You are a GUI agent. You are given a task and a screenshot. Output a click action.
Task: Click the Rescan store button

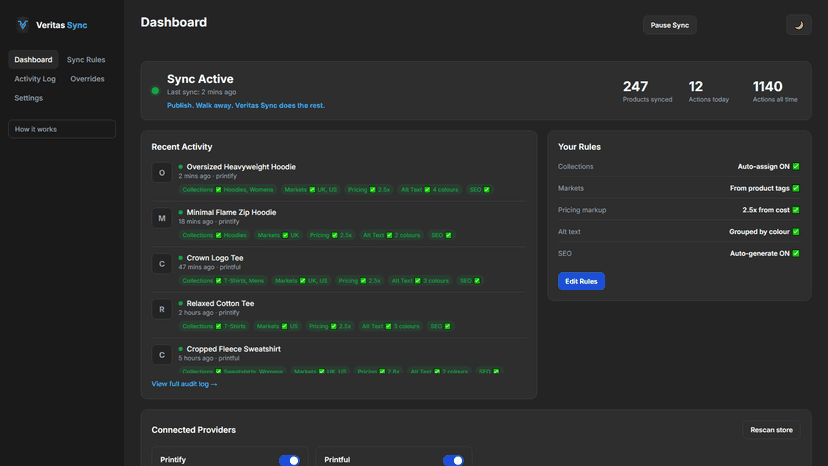click(x=771, y=430)
